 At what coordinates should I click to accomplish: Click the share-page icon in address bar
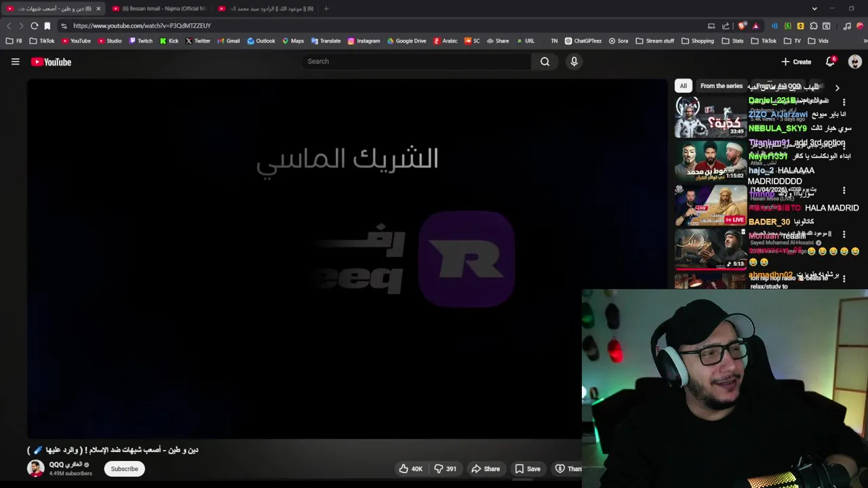726,26
